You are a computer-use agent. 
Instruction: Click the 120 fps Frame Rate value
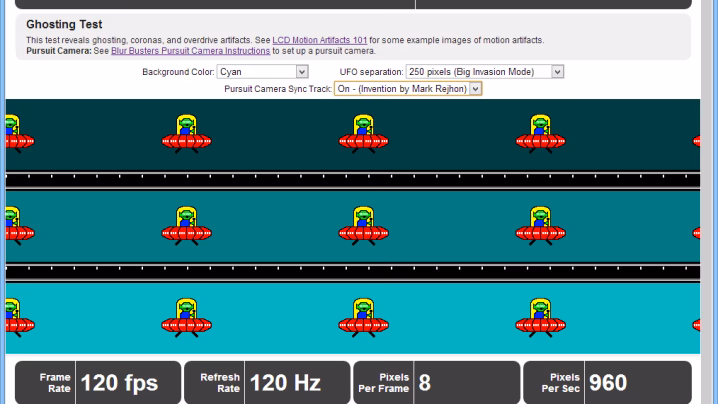coord(120,383)
